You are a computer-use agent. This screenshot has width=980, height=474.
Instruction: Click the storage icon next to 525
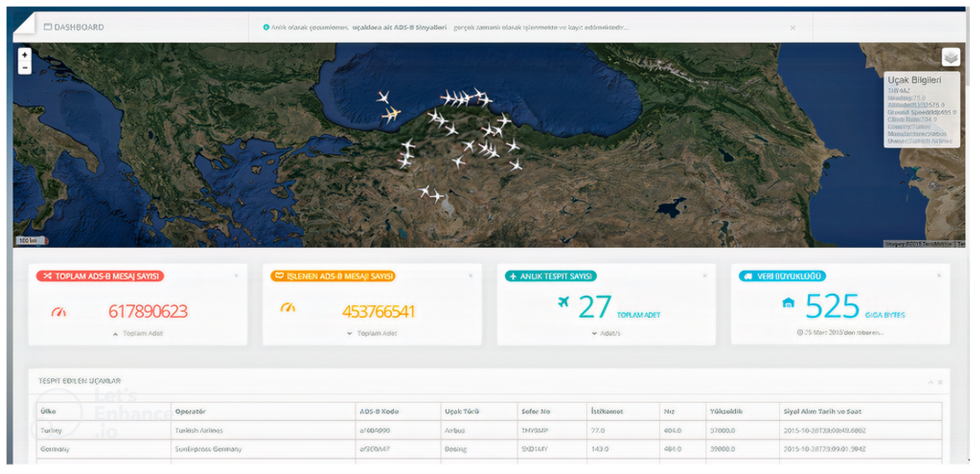tap(788, 303)
